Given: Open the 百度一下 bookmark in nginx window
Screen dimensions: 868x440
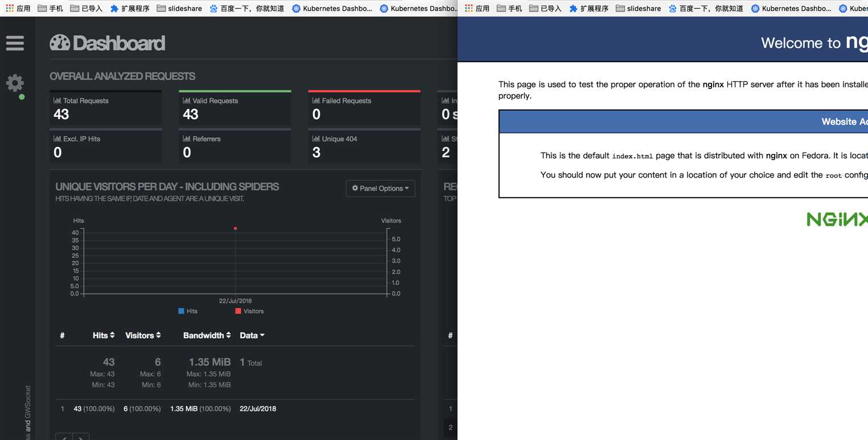Looking at the screenshot, I should pos(706,9).
